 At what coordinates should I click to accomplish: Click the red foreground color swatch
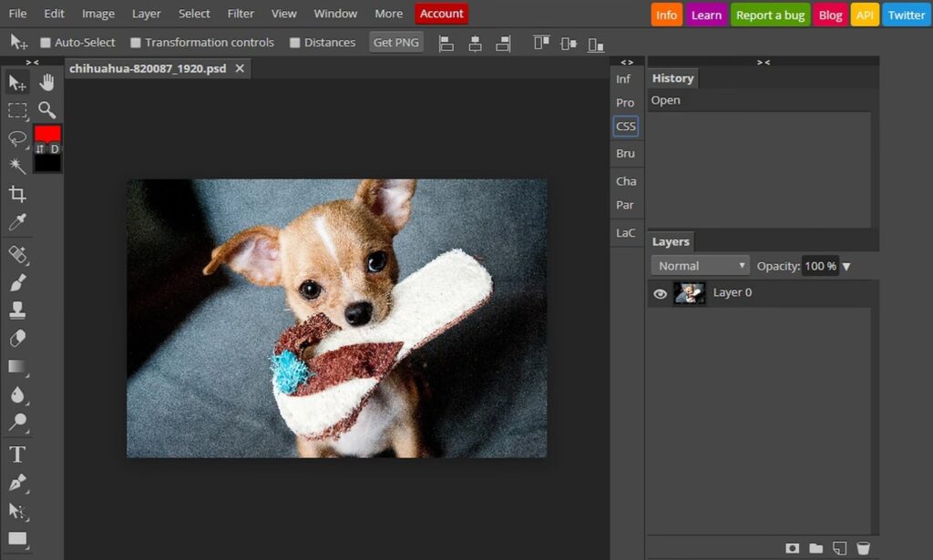47,133
